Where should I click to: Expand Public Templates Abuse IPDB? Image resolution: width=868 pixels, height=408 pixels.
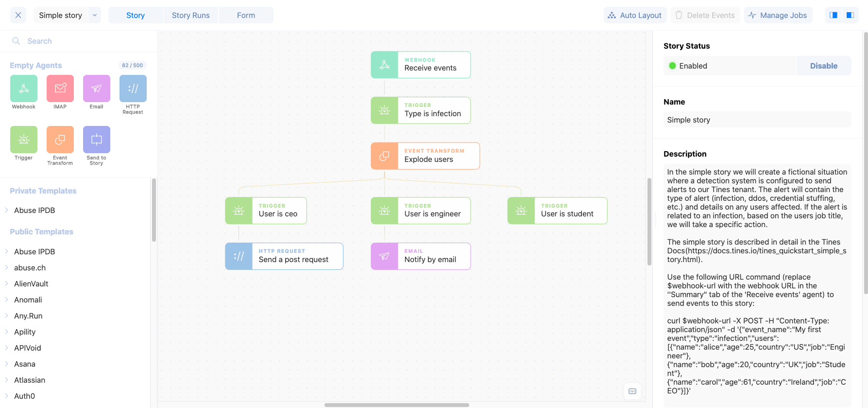7,251
